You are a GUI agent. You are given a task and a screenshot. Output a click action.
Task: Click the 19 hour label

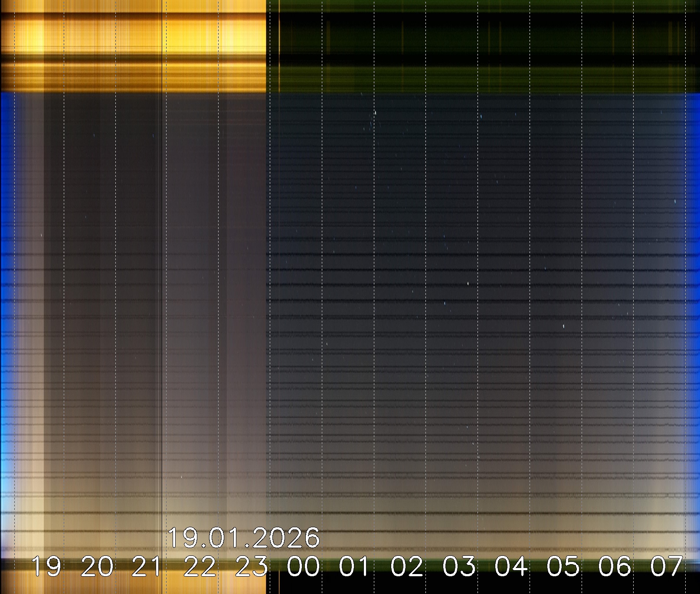[x=46, y=566]
